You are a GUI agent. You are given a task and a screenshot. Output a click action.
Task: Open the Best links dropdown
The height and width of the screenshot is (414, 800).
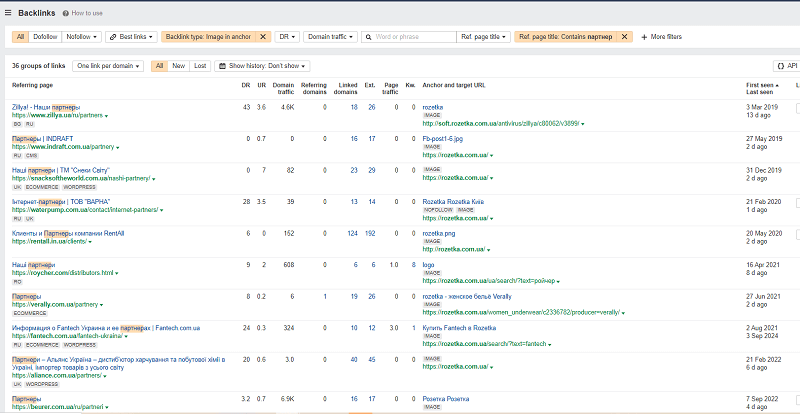tap(132, 37)
